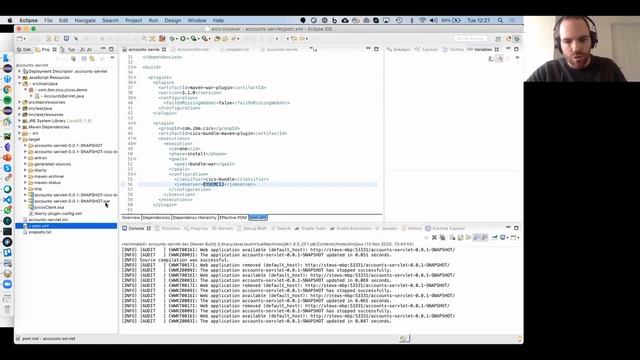Minimize the Console panel
This screenshot has width=640, height=360.
(508, 227)
